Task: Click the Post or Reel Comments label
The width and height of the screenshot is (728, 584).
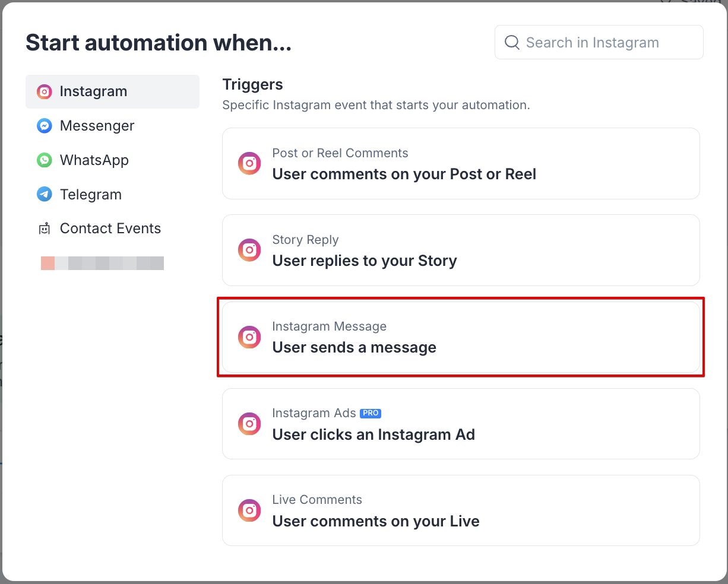Action: [340, 153]
